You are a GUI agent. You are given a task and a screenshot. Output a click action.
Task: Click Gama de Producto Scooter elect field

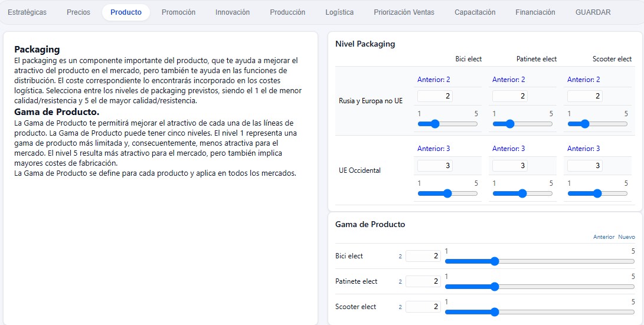423,307
